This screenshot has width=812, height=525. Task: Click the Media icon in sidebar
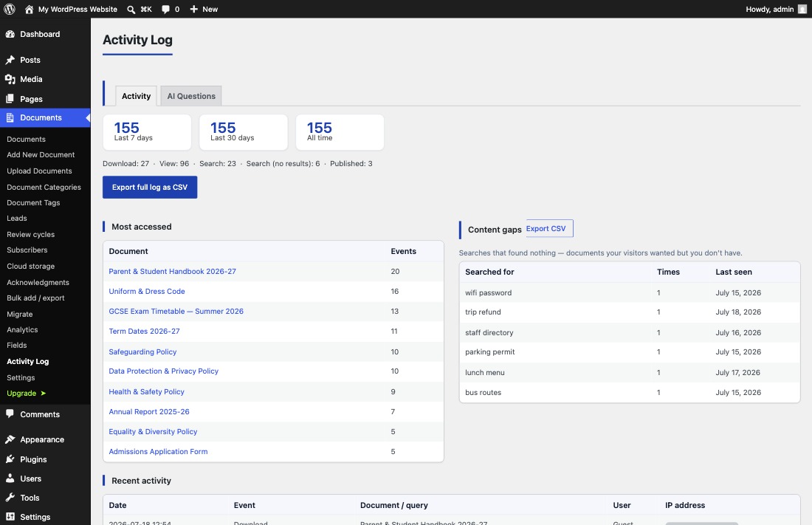10,79
